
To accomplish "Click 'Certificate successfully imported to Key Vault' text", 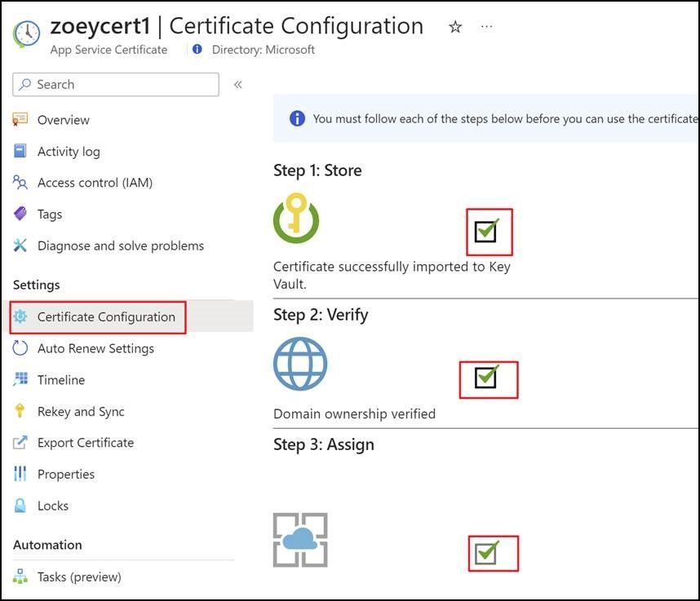I will [392, 276].
